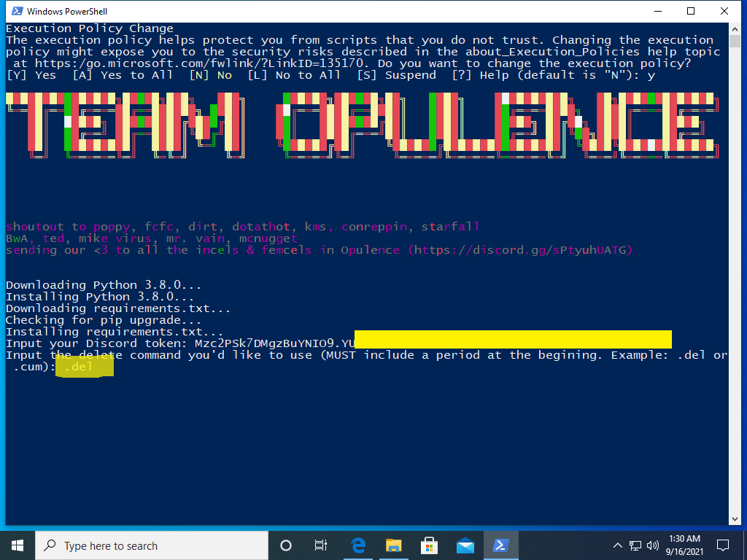This screenshot has width=747, height=560.
Task: Click the 'Checking for pip upgrade...' line
Action: 104,320
